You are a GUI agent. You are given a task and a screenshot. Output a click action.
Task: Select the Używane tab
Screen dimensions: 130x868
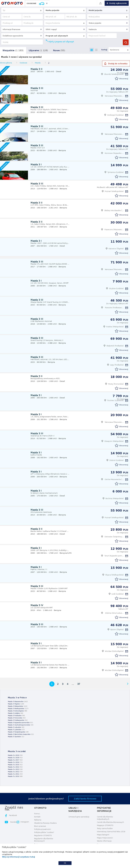38,50
